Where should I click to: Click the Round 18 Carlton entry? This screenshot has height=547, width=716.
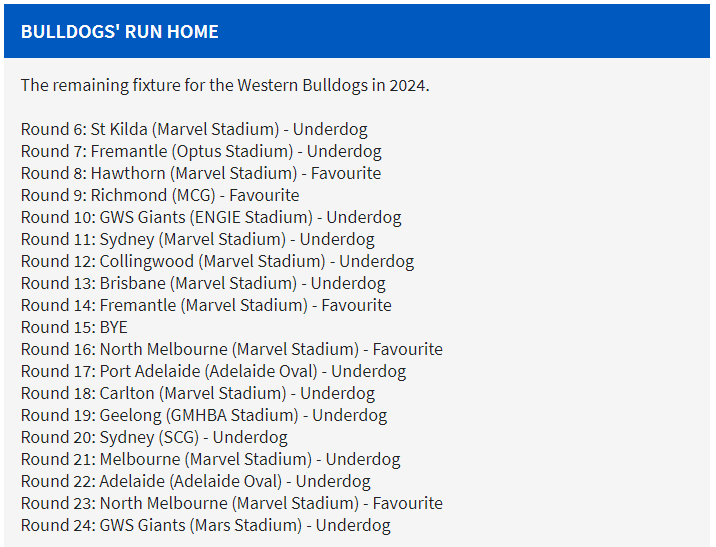click(198, 393)
